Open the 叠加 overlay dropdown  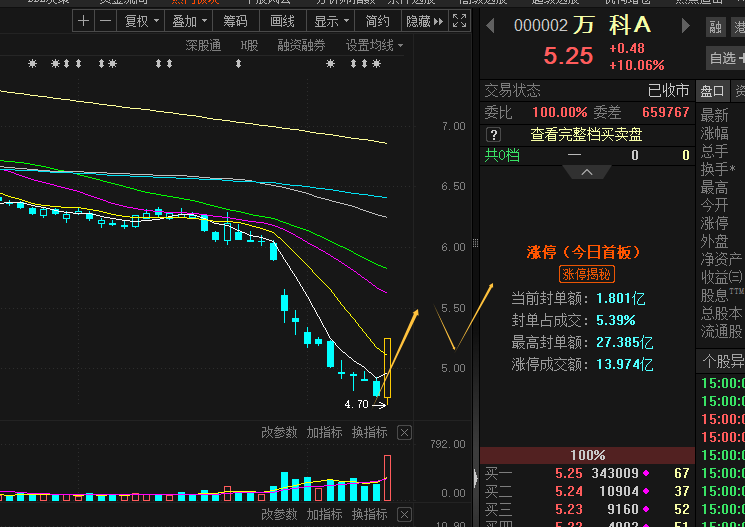click(189, 21)
